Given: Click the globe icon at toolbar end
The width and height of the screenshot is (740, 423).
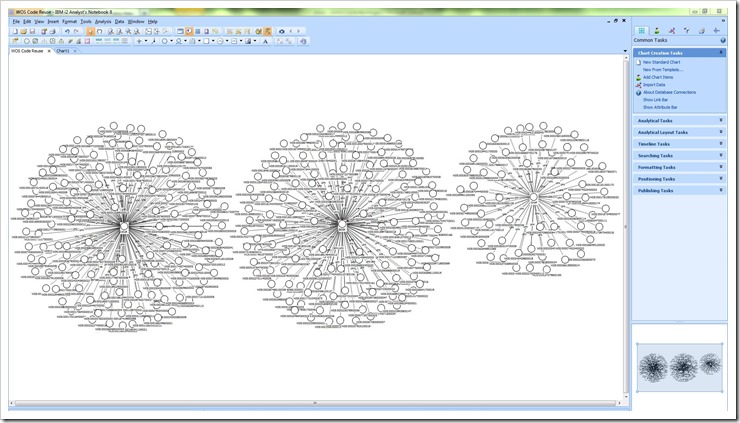Looking at the screenshot, I should 303,41.
